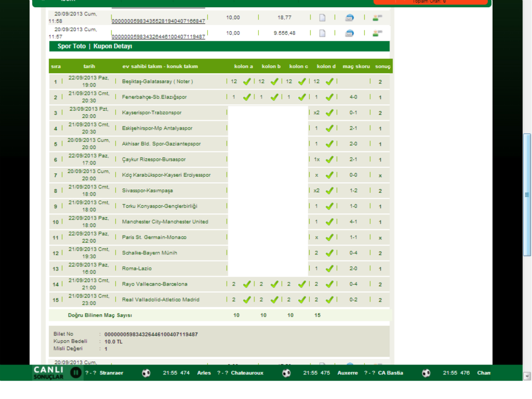Click score 1-1 in Paris St. Germain row

353,238
